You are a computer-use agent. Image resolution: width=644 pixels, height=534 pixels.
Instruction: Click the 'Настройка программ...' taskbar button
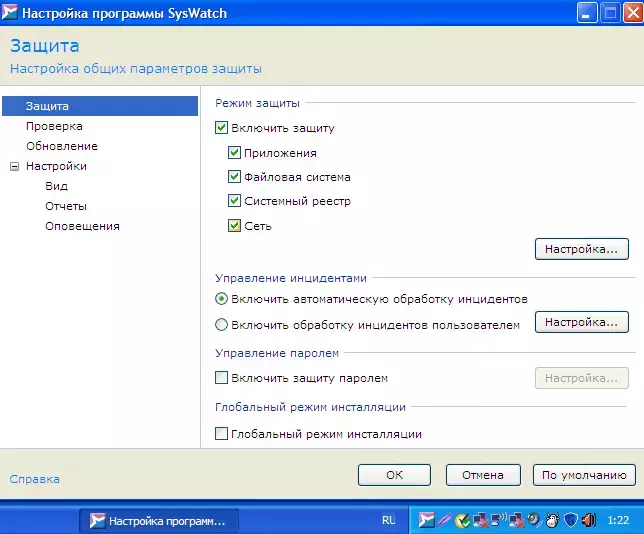tap(159, 521)
